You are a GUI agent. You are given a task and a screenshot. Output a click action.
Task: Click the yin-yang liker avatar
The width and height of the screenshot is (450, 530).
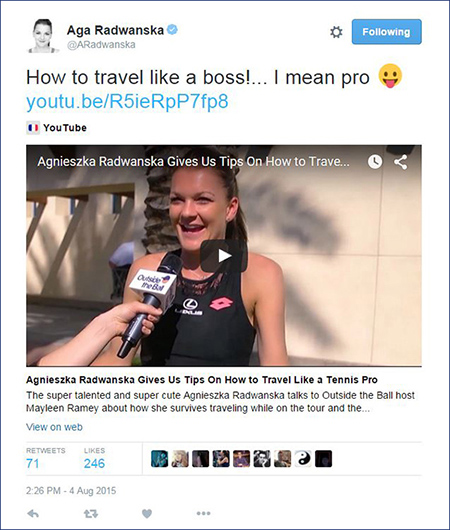303,459
